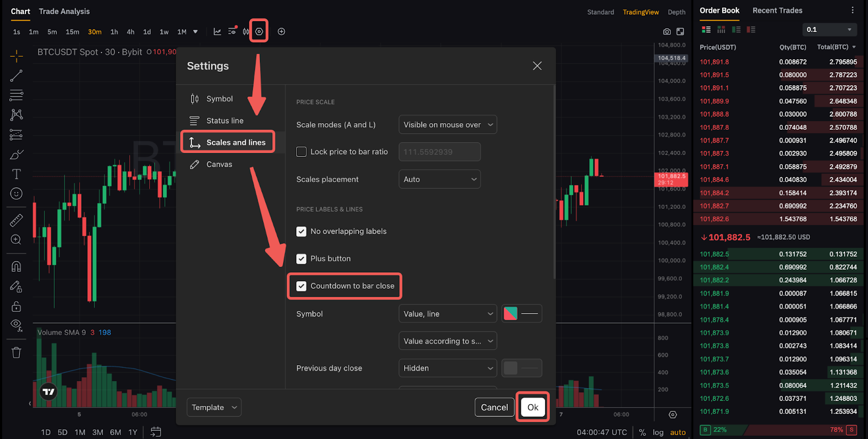Open chart settings gear icon
868x439 pixels.
click(259, 31)
